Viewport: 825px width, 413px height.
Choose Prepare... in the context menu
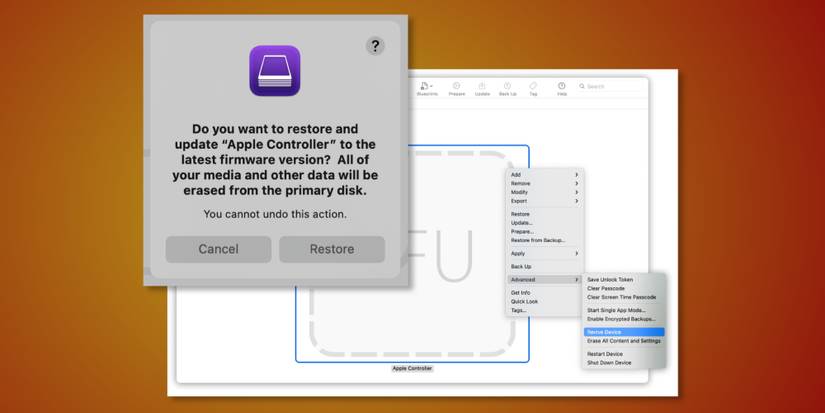point(545,231)
